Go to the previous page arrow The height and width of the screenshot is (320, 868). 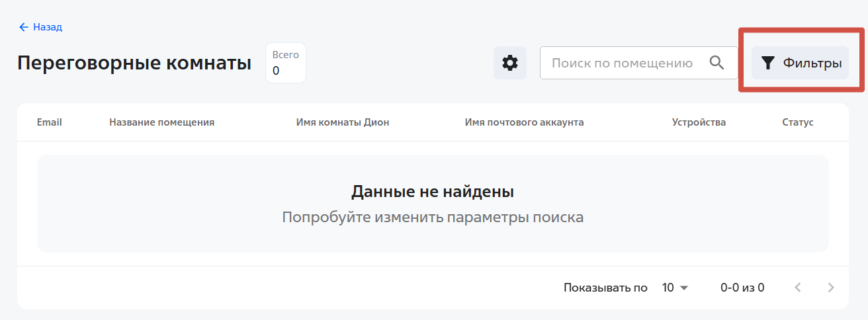(x=798, y=288)
